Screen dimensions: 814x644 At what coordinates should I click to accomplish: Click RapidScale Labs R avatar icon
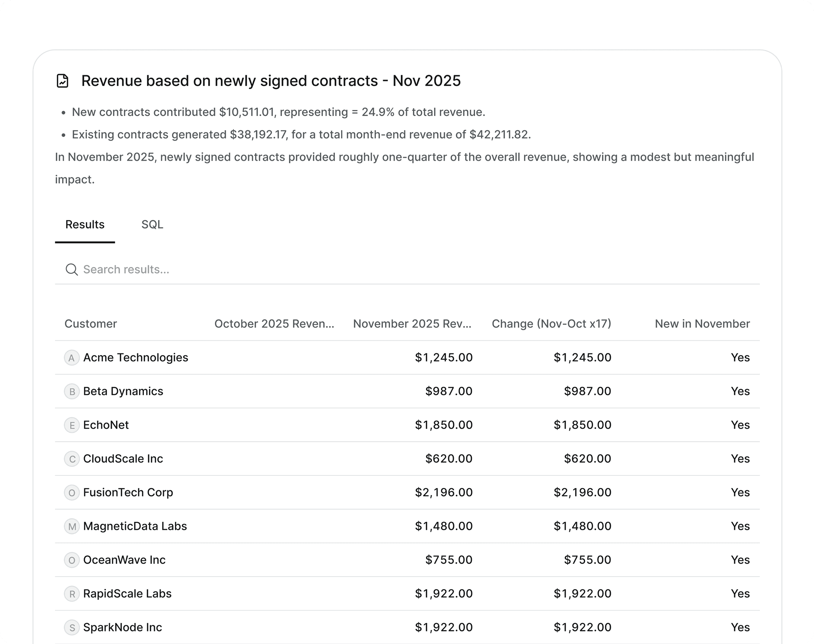pyautogui.click(x=72, y=594)
